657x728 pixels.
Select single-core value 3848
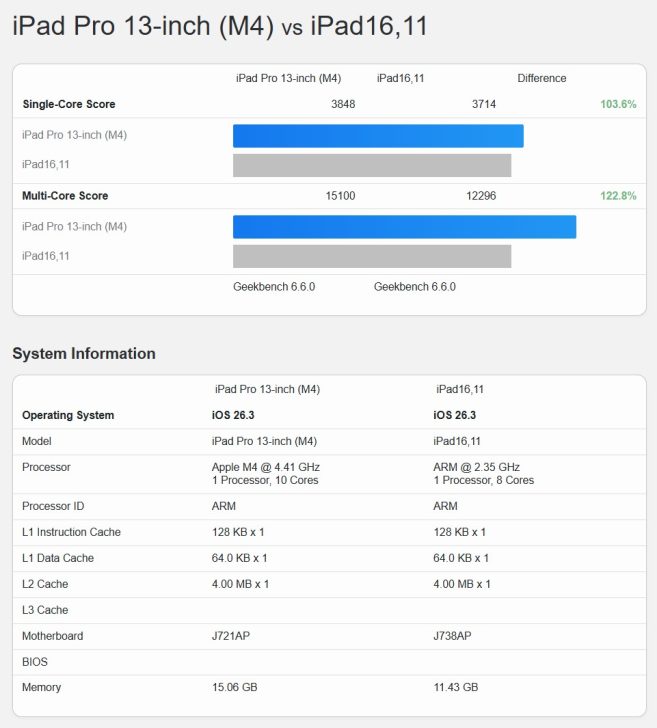click(x=343, y=104)
